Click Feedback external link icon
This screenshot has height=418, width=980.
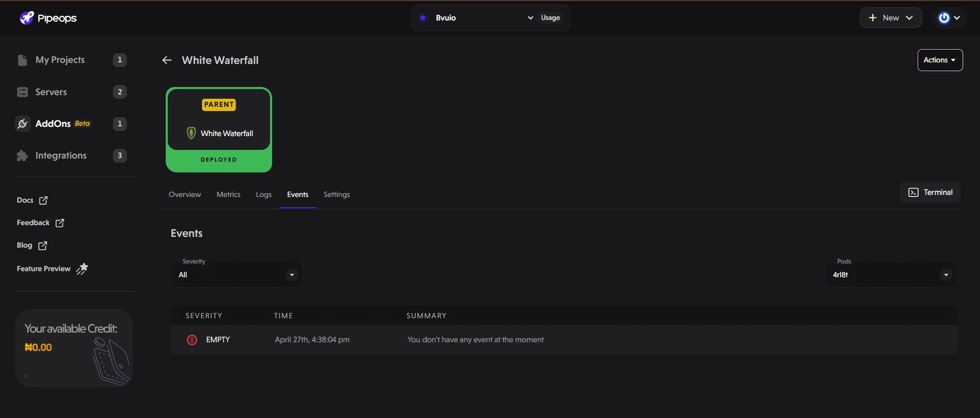pyautogui.click(x=60, y=223)
